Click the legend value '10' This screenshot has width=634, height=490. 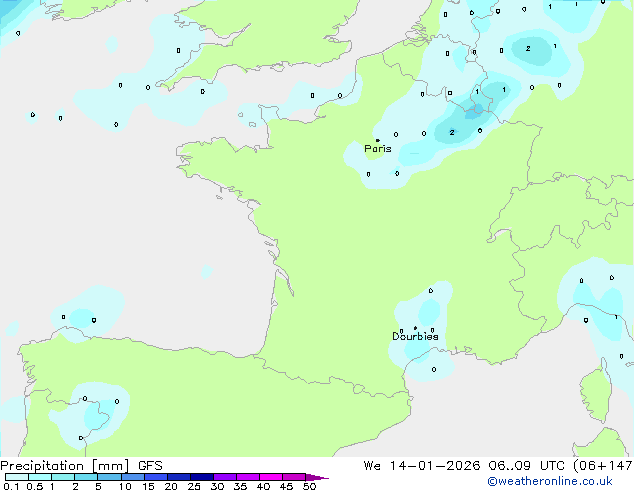(x=125, y=486)
